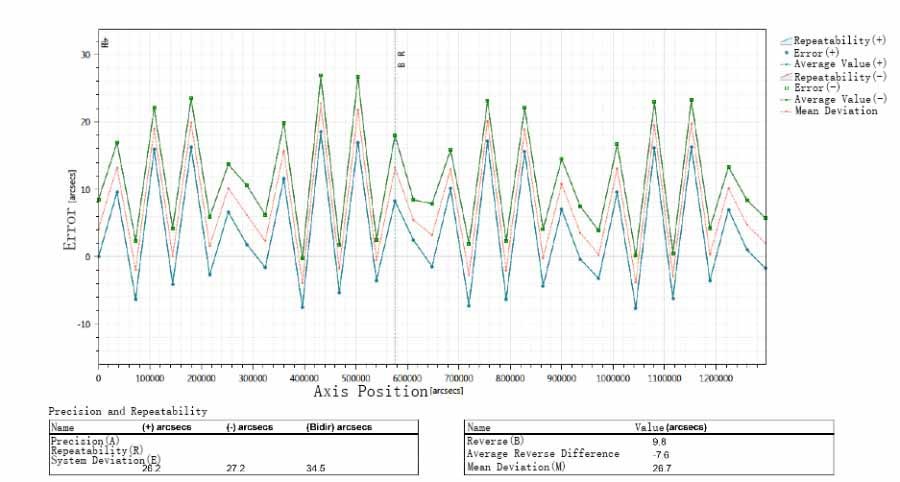This screenshot has width=900, height=482.
Task: Click the Repeatability(-) legend entry
Action: (838, 76)
